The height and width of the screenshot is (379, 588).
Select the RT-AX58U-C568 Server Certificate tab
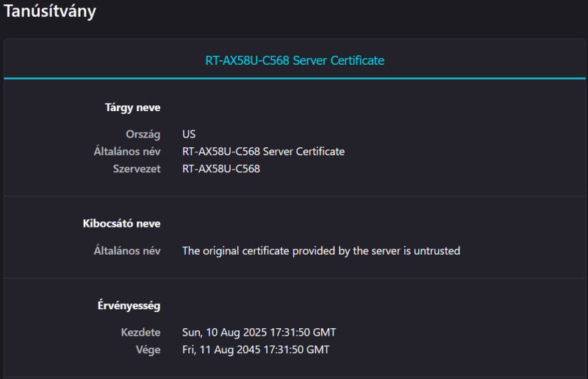tap(295, 60)
